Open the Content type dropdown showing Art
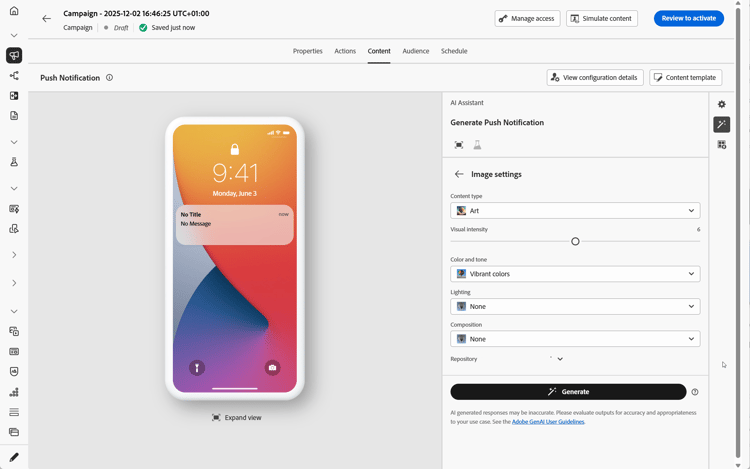Image resolution: width=750 pixels, height=469 pixels. (x=575, y=210)
